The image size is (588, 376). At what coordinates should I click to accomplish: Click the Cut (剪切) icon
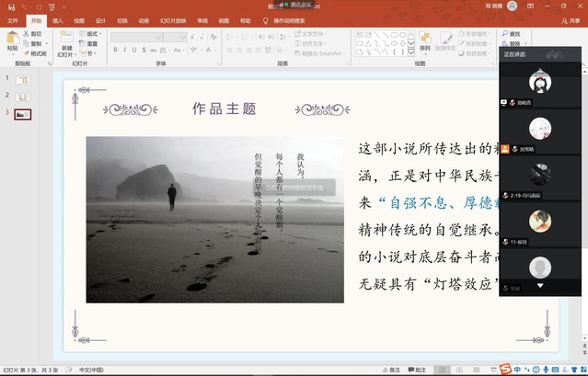[x=34, y=33]
